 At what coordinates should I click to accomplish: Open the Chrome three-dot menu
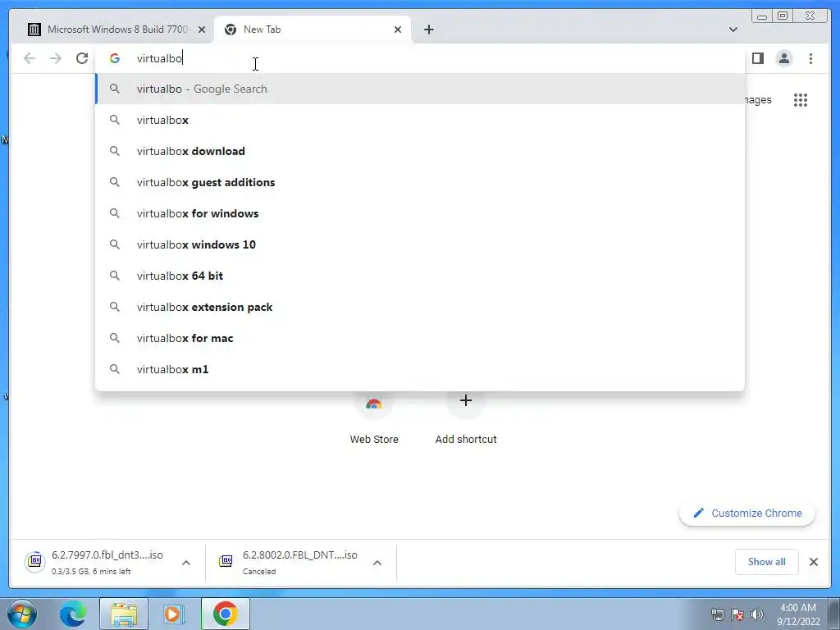(810, 58)
